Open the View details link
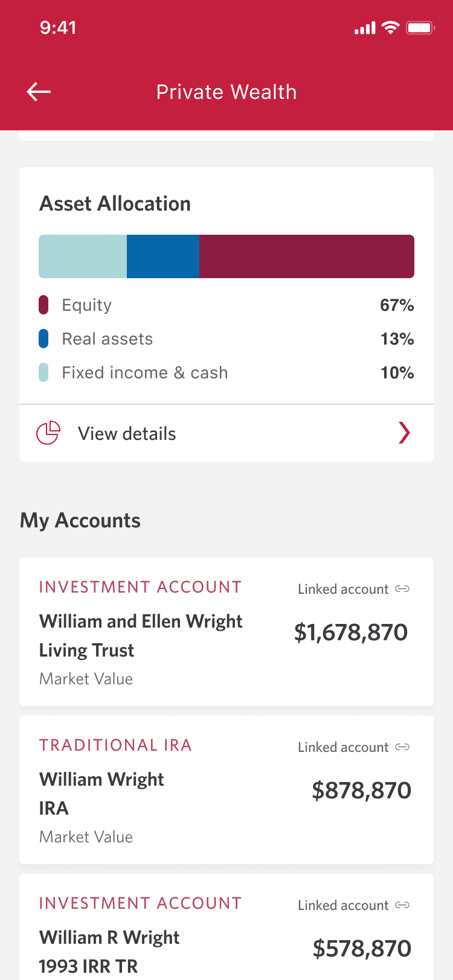 click(127, 434)
